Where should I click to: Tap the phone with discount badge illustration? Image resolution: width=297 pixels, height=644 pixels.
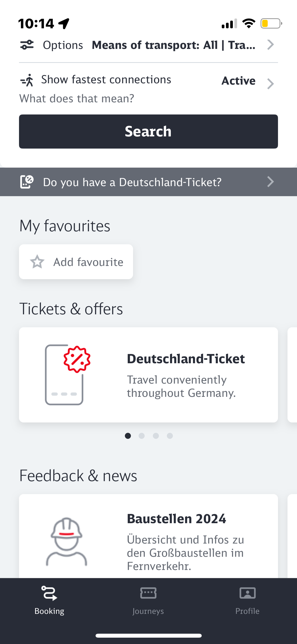68,375
